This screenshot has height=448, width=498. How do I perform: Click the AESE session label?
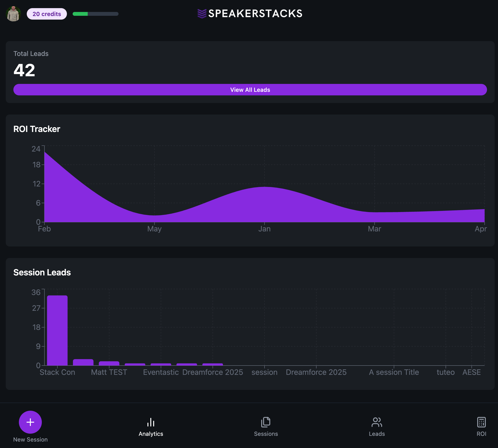point(472,372)
